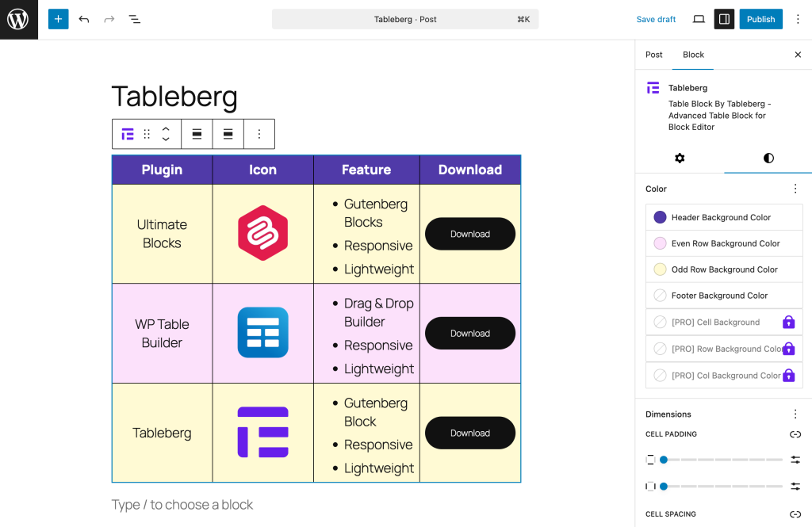This screenshot has width=812, height=527.
Task: Click the Publish button
Action: (760, 19)
